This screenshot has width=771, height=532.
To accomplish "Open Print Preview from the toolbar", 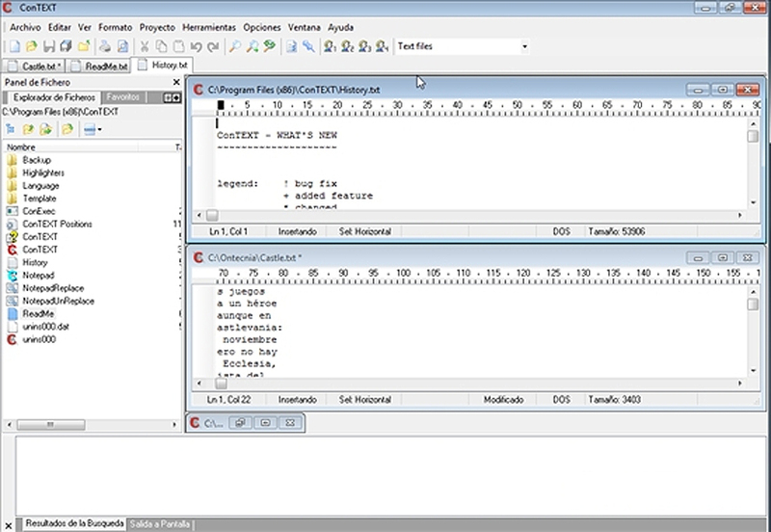I will 122,46.
